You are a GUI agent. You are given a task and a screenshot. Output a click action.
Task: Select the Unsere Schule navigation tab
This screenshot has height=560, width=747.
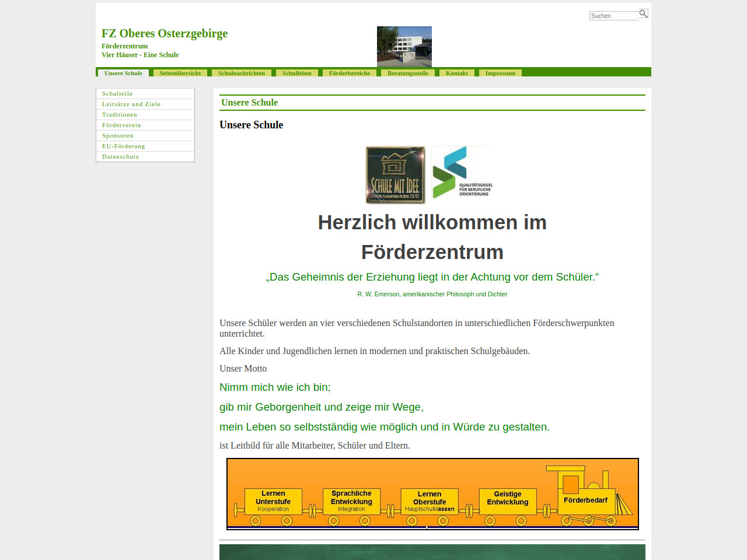pos(123,73)
